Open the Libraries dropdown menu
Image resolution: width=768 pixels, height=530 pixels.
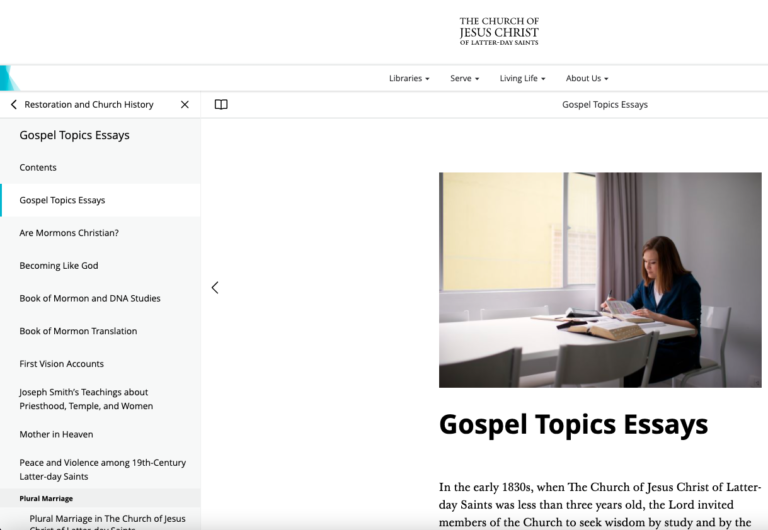pyautogui.click(x=409, y=78)
